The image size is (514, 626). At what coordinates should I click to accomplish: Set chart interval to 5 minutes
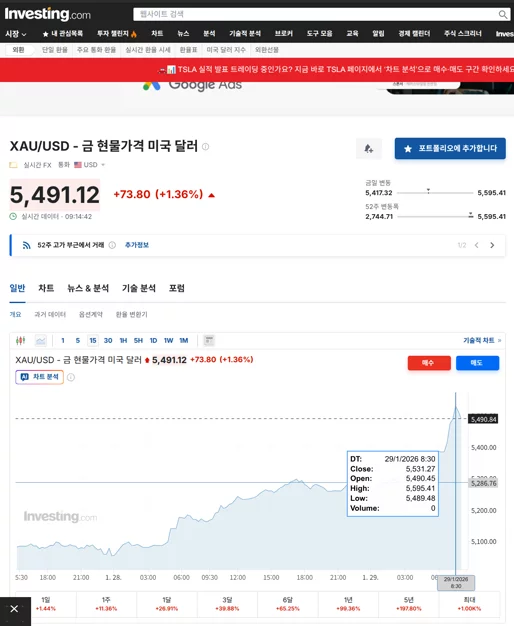pos(78,341)
